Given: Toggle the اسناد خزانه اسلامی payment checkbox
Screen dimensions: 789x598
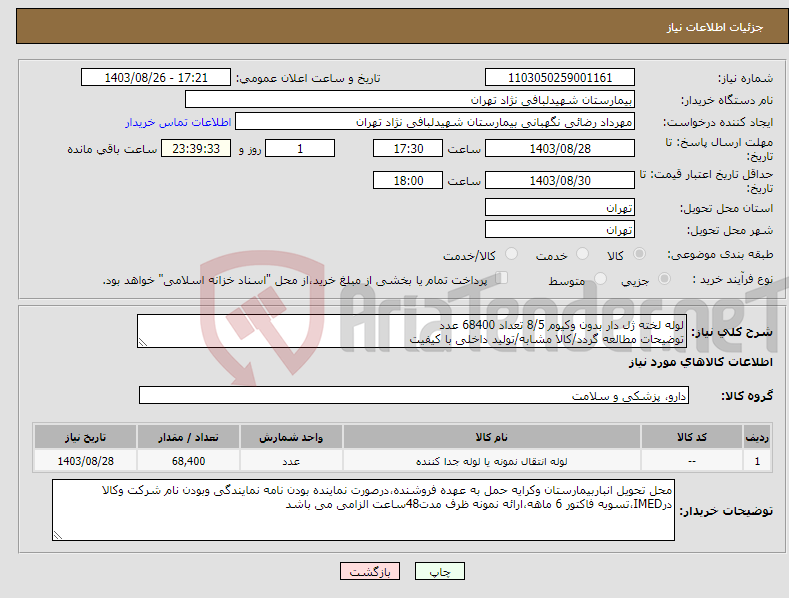Looking at the screenshot, I should [502, 278].
